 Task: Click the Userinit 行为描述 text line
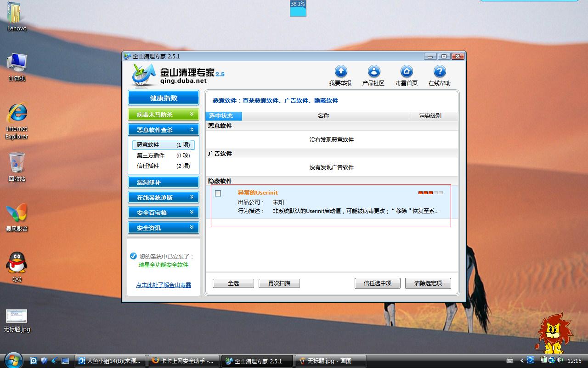tap(338, 211)
